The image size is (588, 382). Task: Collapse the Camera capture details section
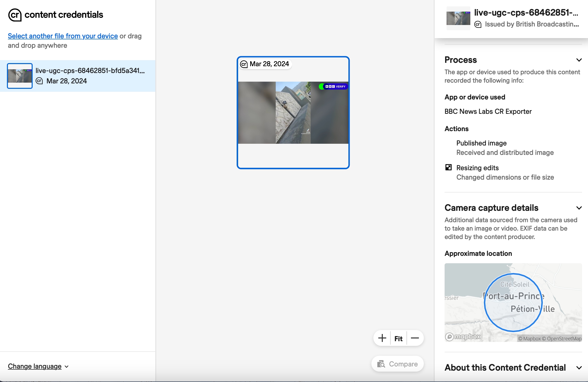(x=579, y=208)
